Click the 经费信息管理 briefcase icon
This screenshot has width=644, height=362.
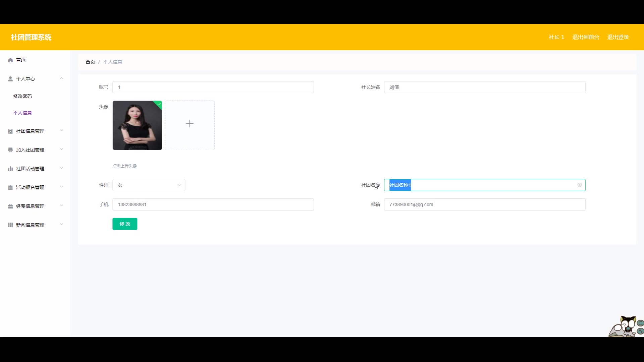point(10,206)
